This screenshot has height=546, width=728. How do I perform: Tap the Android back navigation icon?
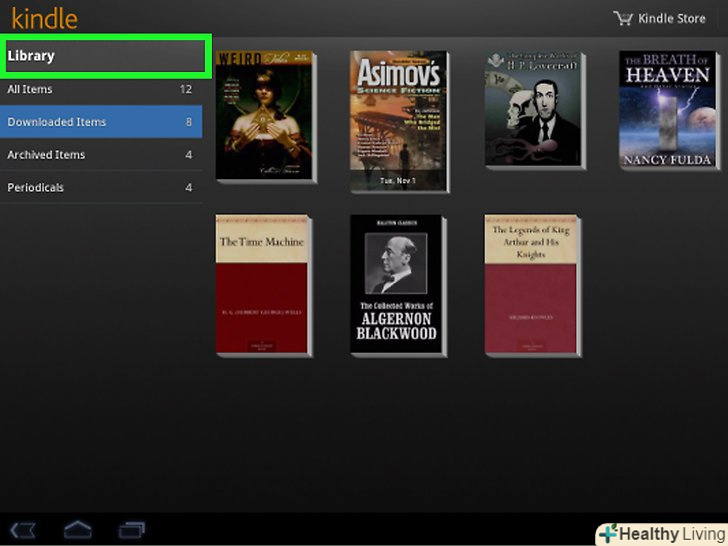point(23,530)
